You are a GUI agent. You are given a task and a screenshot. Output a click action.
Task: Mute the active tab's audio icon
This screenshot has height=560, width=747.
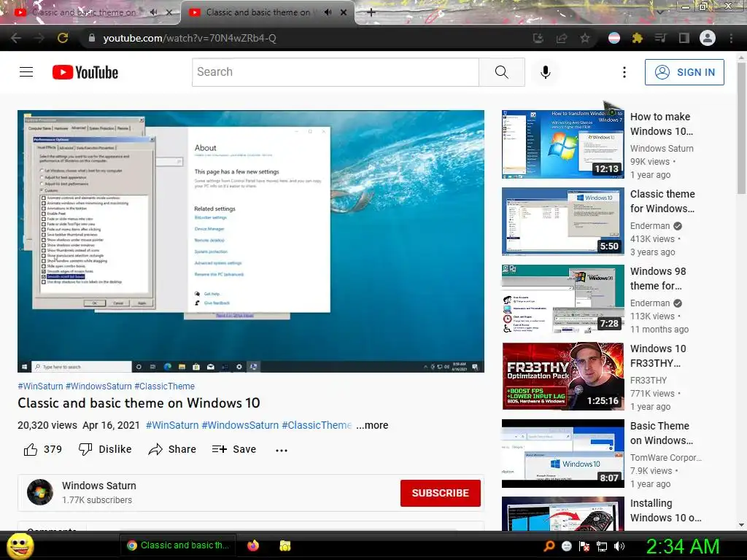(x=328, y=12)
